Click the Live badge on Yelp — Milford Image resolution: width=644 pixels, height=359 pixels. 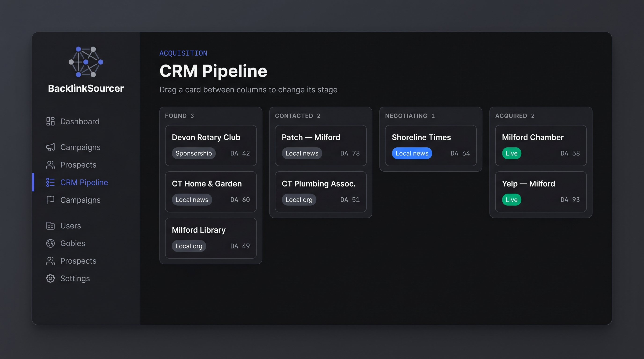[512, 200]
